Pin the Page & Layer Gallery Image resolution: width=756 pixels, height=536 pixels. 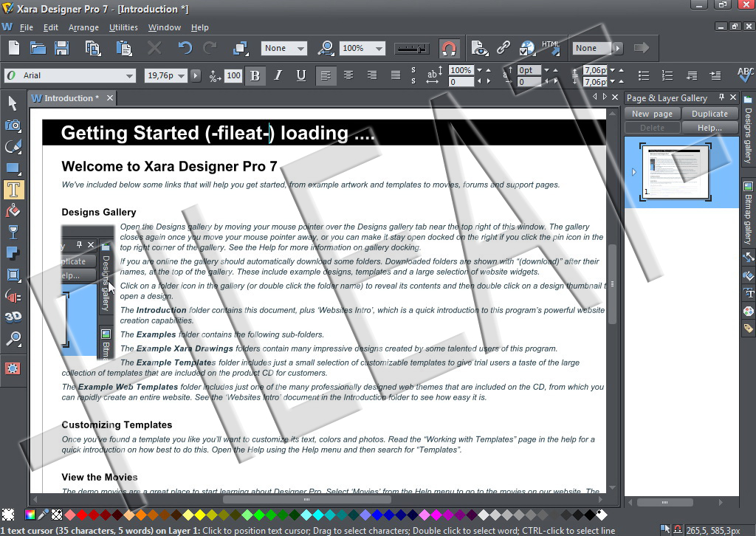721,97
